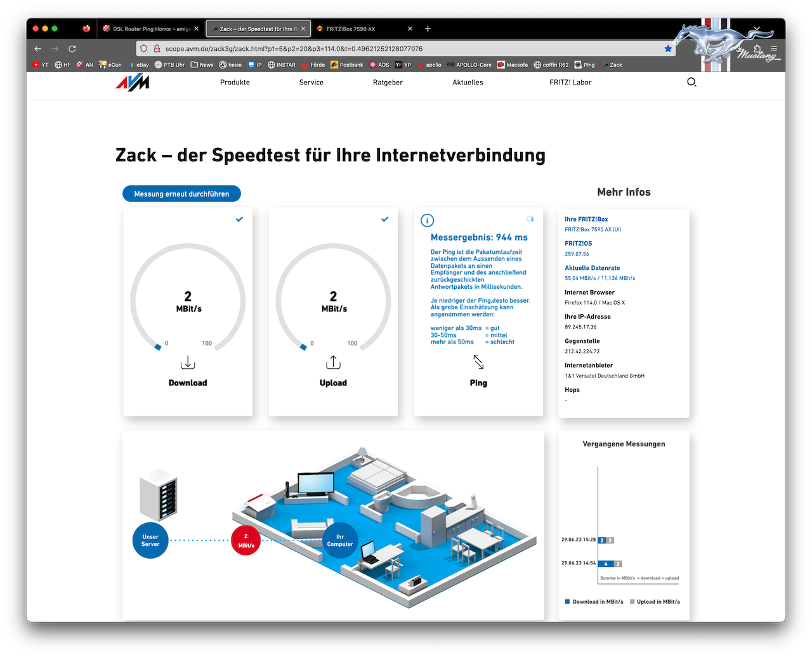Open the coffin R62 bookmark
The width and height of the screenshot is (812, 657).
(x=551, y=65)
